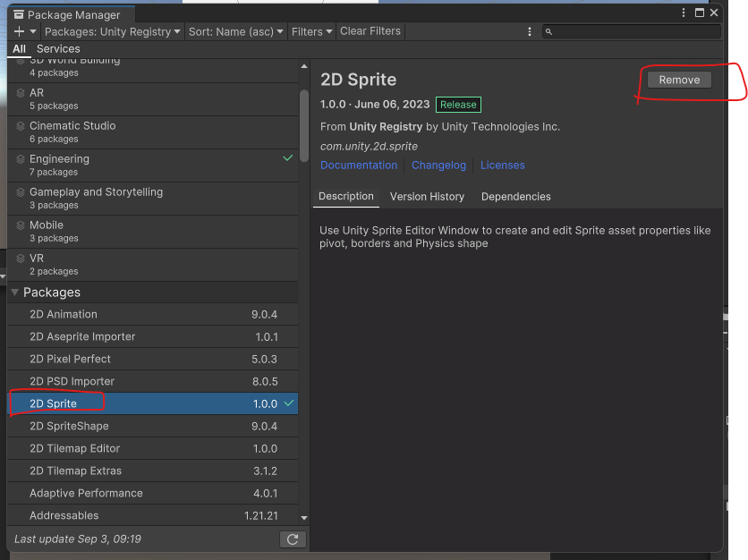Click the com.unity.2d.sprite package name
The height and width of the screenshot is (560, 748).
pos(369,147)
